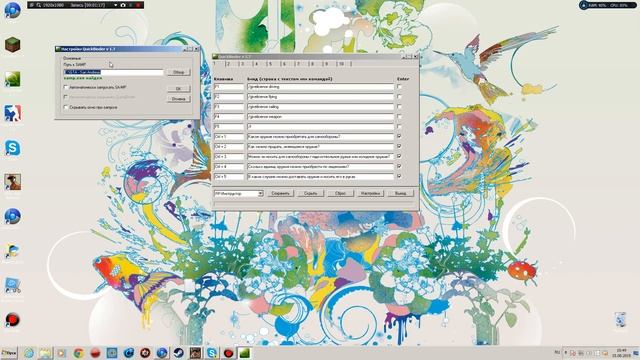Toggle Enter checkbox for the F5 row
The image size is (640, 360).
(399, 127)
